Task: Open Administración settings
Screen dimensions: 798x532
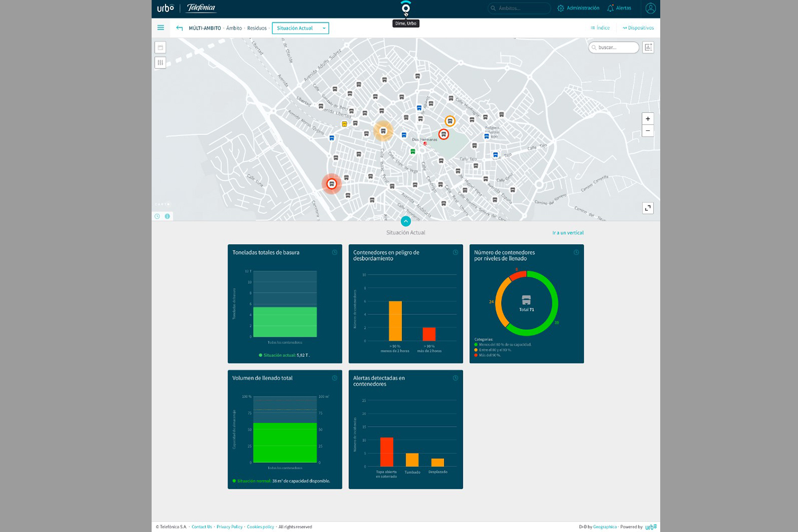Action: coord(578,8)
